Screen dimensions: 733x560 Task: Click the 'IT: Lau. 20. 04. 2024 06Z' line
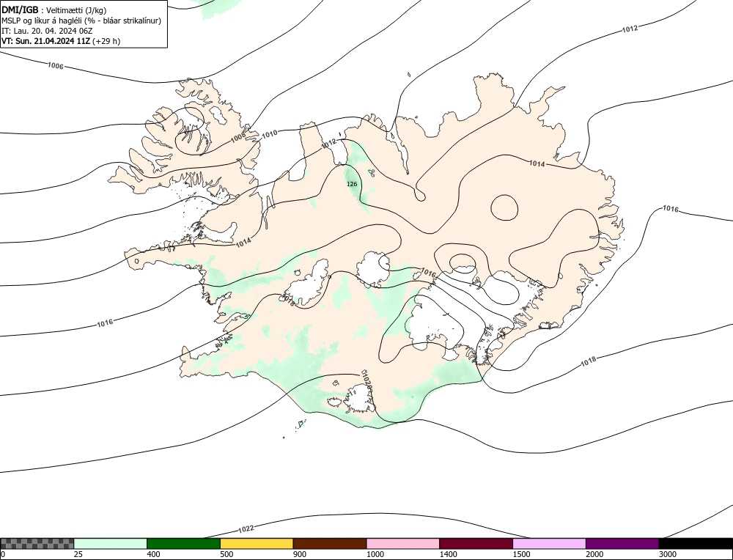[47, 31]
